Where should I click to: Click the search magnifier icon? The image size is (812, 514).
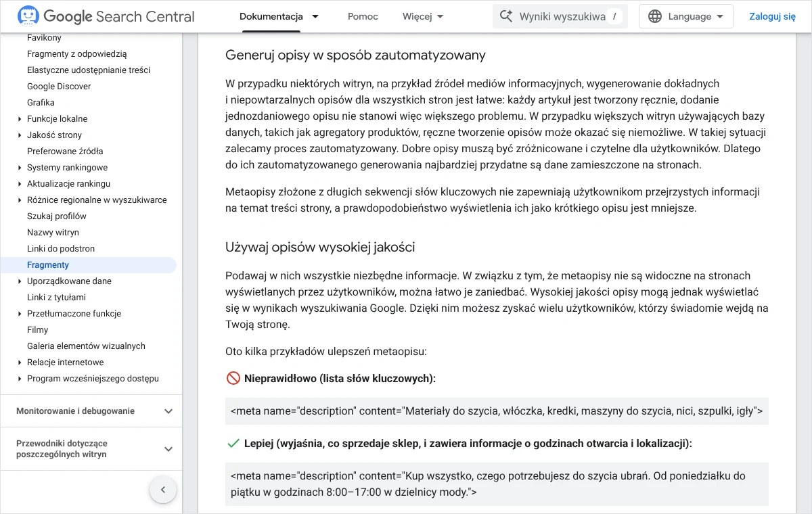click(x=505, y=16)
